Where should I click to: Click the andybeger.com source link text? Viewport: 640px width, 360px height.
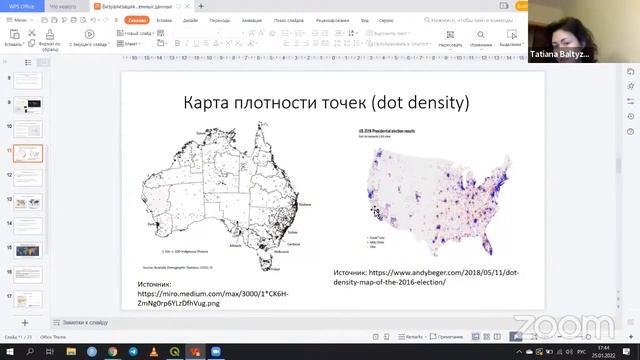(426, 277)
